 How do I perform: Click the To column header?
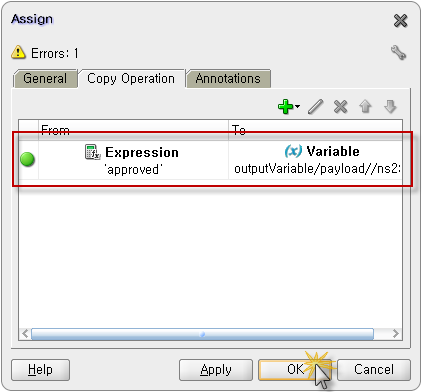(x=315, y=130)
